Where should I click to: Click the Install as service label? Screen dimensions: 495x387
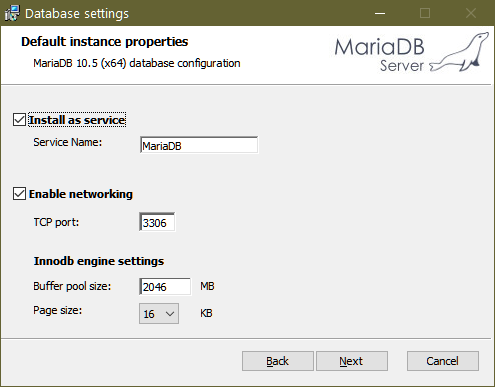click(x=77, y=120)
